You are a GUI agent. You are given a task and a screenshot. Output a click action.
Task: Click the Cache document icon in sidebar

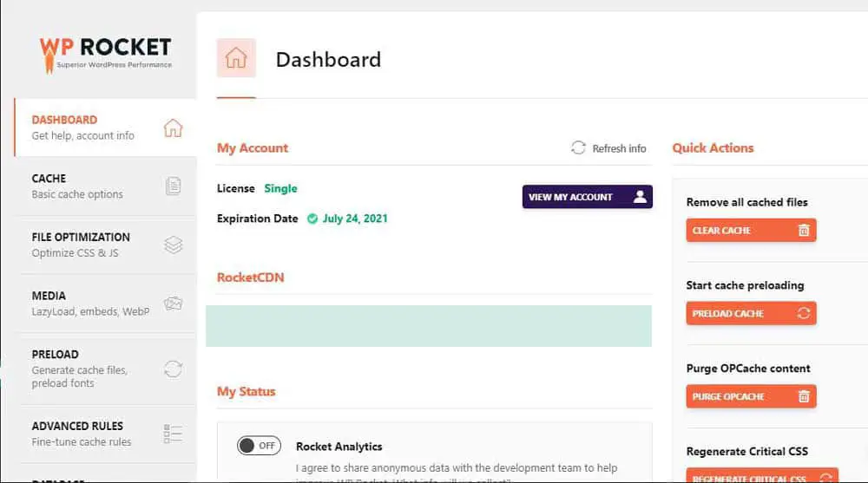(x=174, y=186)
